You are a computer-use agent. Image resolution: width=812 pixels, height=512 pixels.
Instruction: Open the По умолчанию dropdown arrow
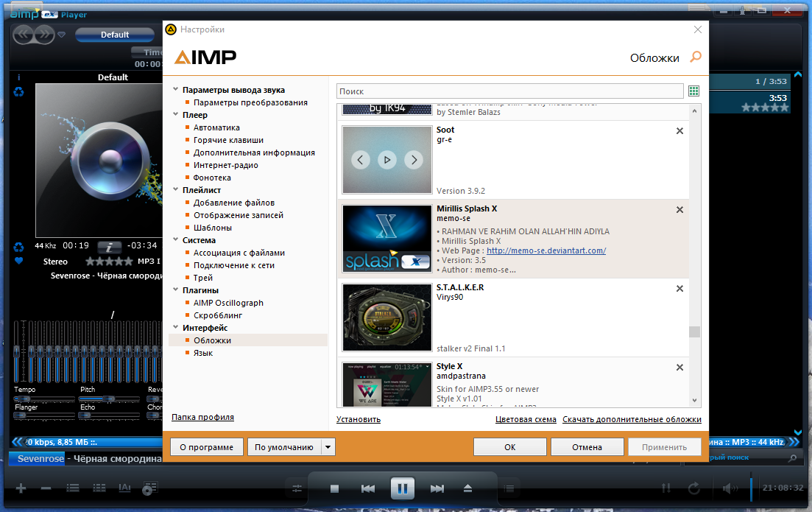click(328, 446)
